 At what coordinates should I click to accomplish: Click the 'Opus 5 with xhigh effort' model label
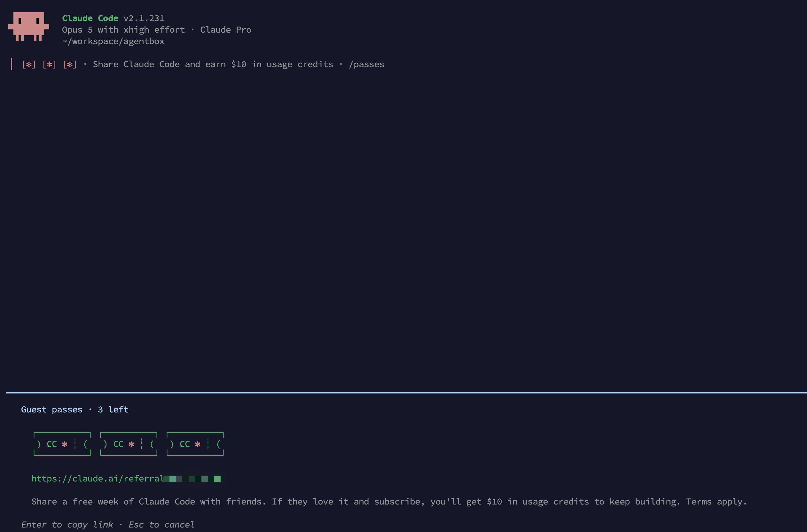pyautogui.click(x=123, y=29)
